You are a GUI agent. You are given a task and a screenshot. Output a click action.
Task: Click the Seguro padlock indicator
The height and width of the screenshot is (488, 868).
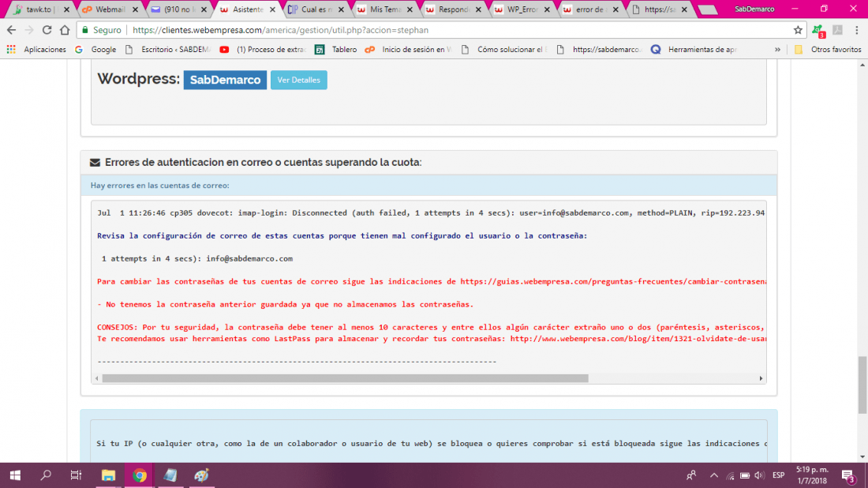coord(101,30)
